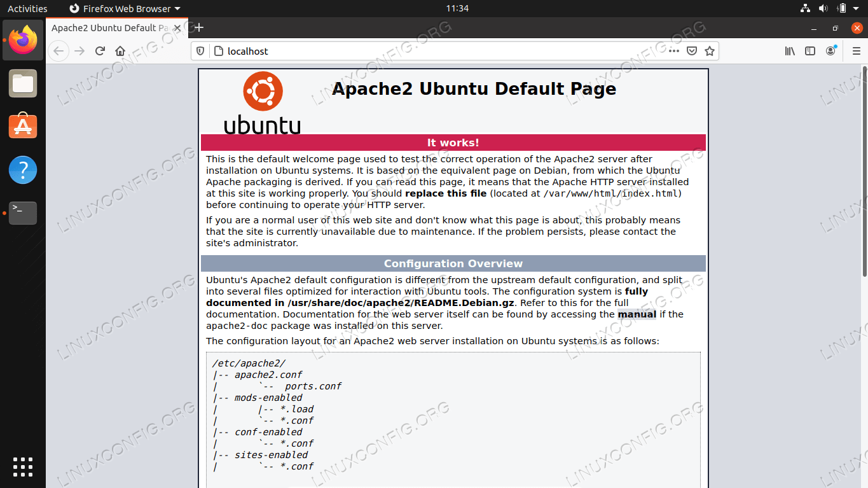
Task: Save page to Pocket
Action: (x=692, y=51)
